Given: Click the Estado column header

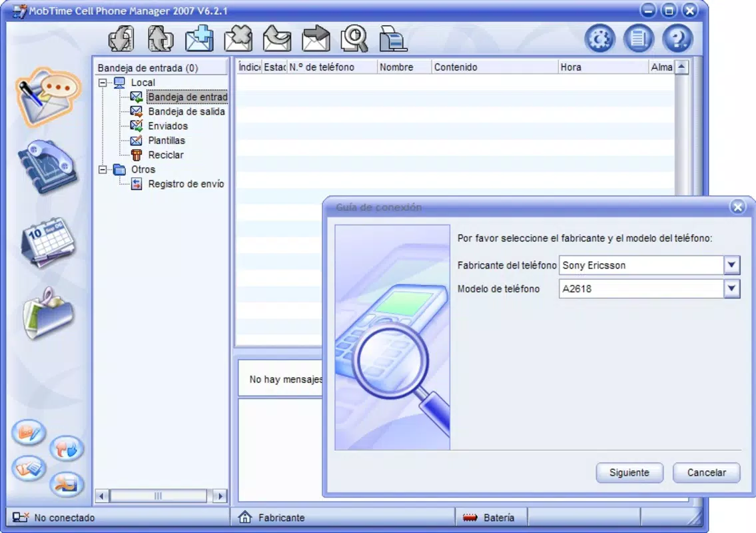Looking at the screenshot, I should point(274,67).
